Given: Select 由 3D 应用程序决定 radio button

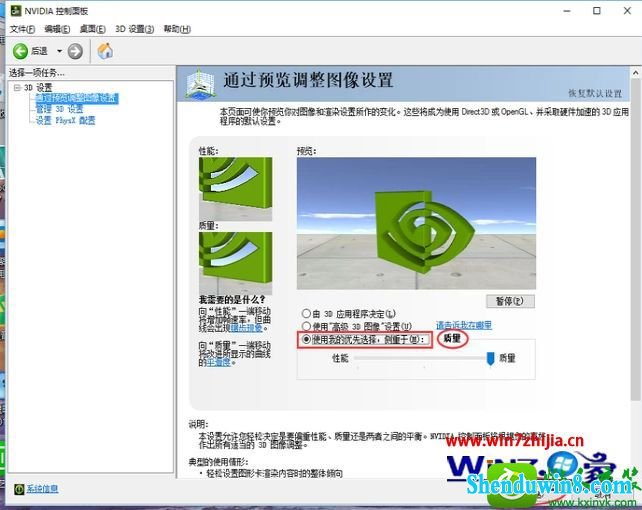Looking at the screenshot, I should click(x=306, y=314).
